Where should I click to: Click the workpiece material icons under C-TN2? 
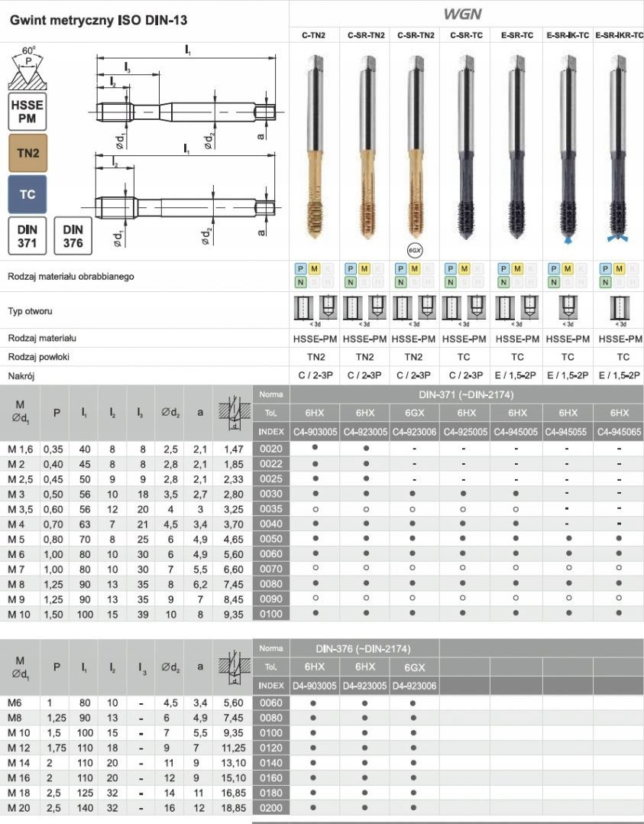[x=314, y=275]
